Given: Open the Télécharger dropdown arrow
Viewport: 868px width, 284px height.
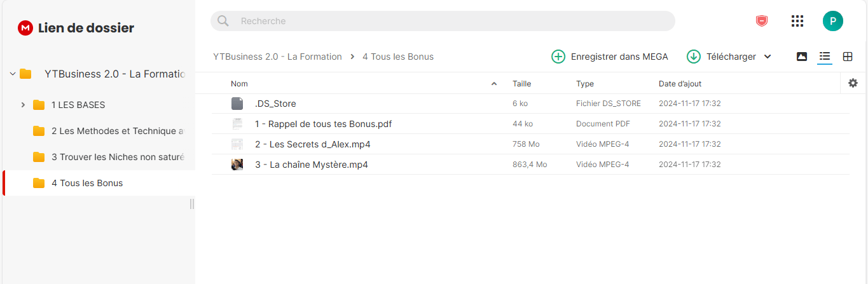Looking at the screenshot, I should [x=768, y=57].
